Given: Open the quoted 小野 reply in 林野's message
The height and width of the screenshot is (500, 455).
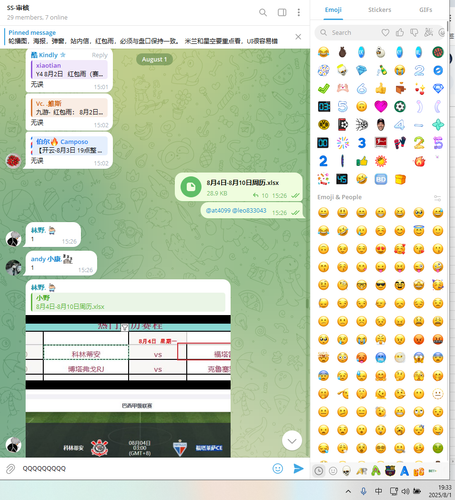Looking at the screenshot, I should [x=128, y=302].
